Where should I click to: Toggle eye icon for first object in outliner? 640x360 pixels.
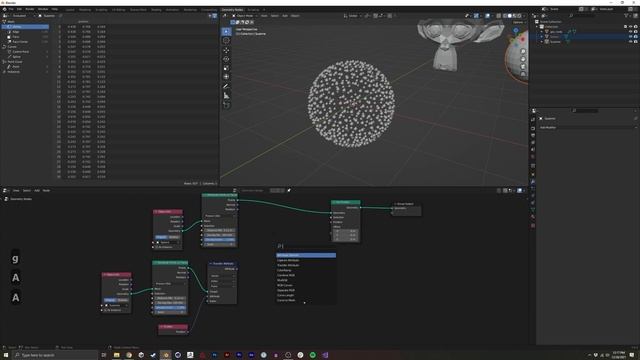click(x=631, y=31)
